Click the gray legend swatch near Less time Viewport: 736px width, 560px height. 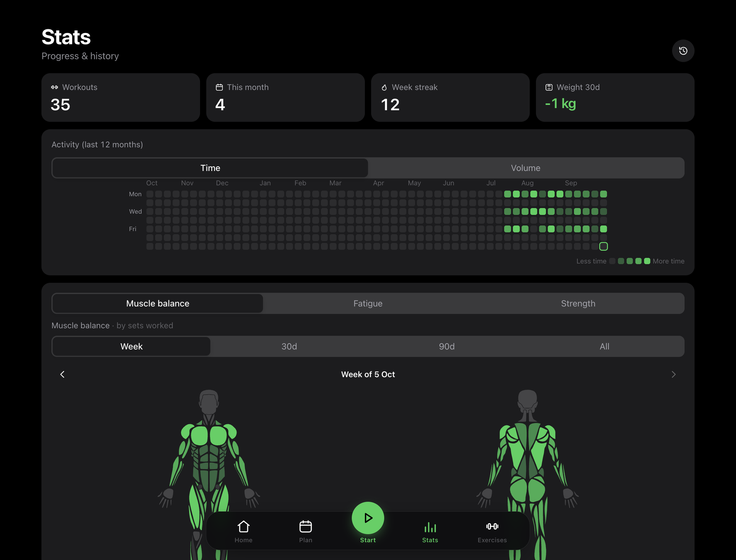point(612,261)
